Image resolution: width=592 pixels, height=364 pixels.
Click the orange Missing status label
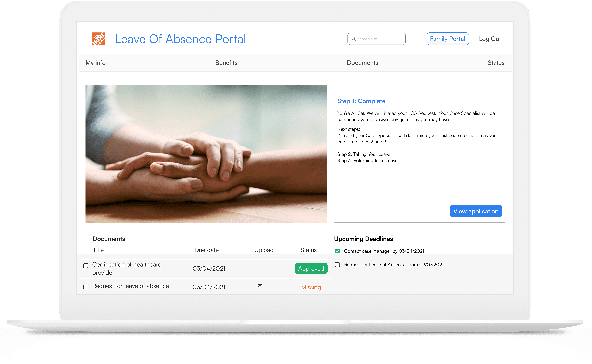coord(311,287)
